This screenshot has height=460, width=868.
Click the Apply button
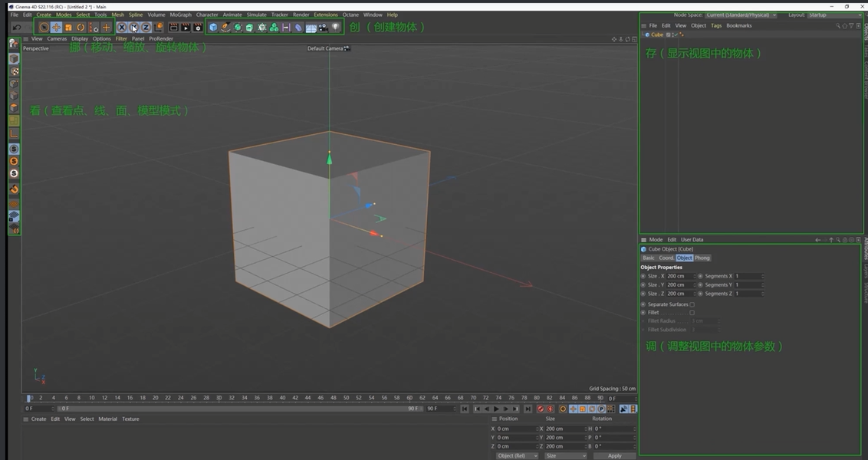[614, 455]
